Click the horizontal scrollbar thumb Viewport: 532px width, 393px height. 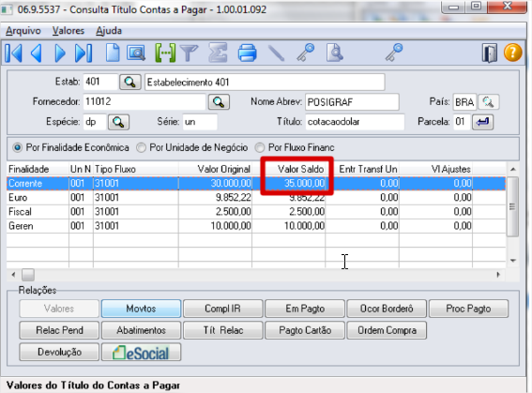(28, 275)
